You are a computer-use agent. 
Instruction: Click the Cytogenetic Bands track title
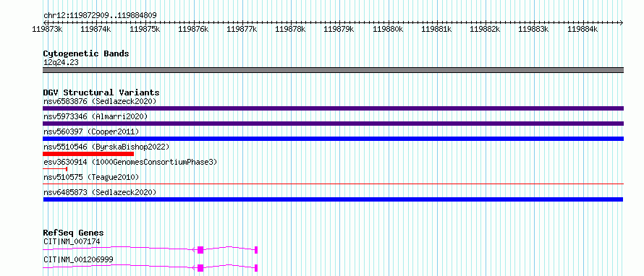pos(86,53)
